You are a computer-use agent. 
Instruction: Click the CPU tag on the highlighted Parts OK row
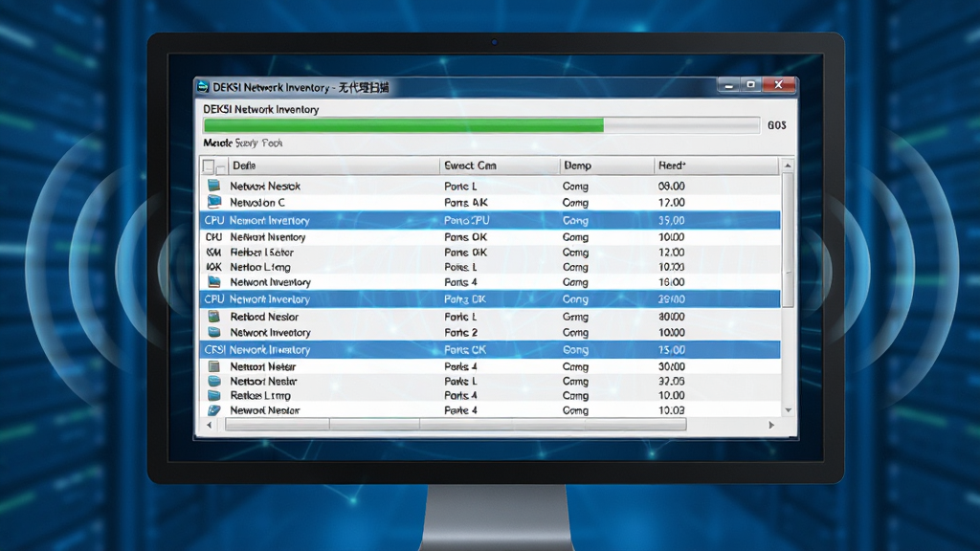(213, 299)
